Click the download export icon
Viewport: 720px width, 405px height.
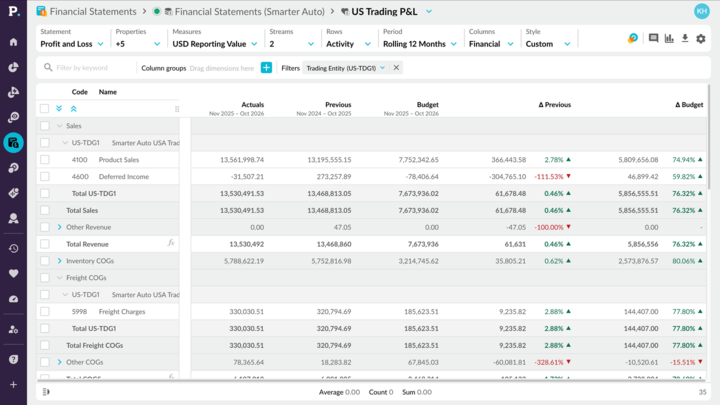click(685, 38)
